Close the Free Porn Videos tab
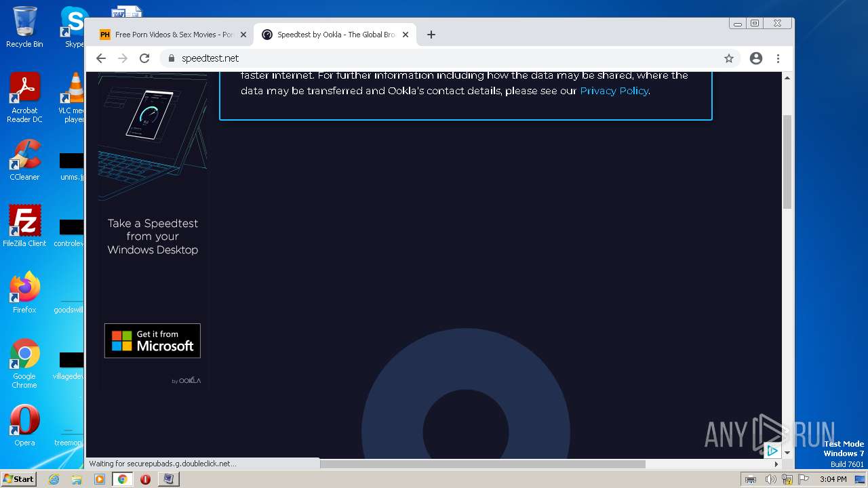 click(x=243, y=35)
